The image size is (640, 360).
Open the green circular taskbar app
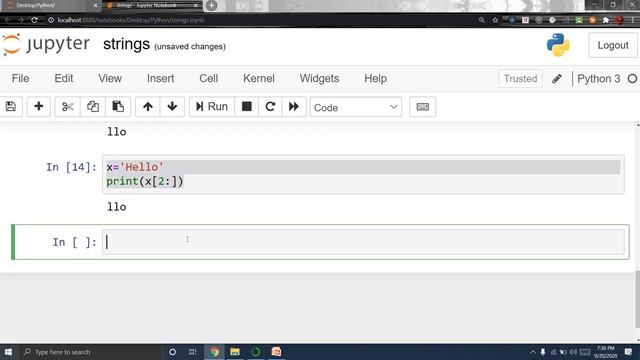(256, 352)
